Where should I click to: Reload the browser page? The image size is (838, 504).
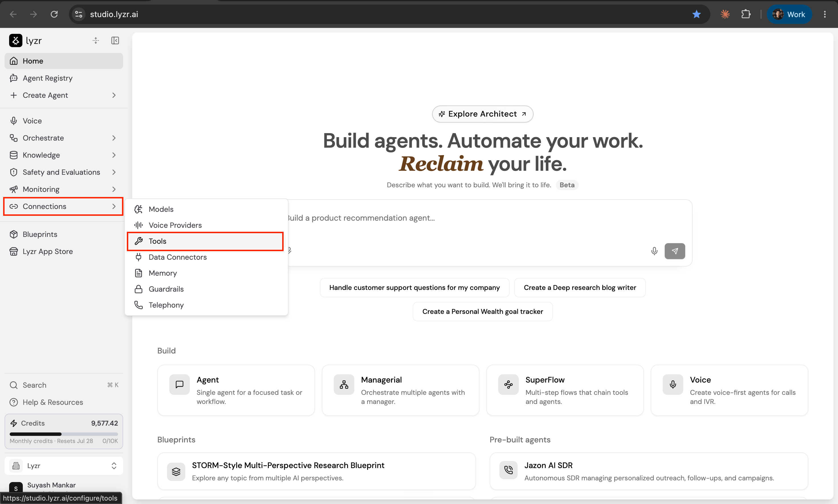point(54,14)
